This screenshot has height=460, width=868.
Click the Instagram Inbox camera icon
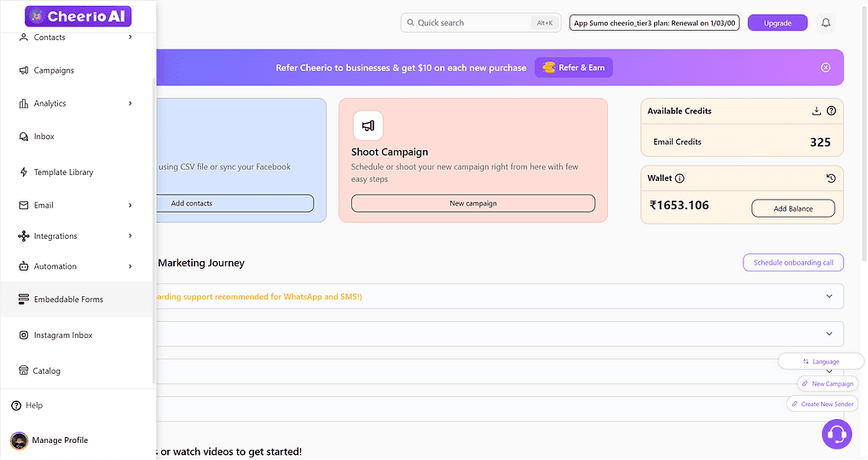23,335
